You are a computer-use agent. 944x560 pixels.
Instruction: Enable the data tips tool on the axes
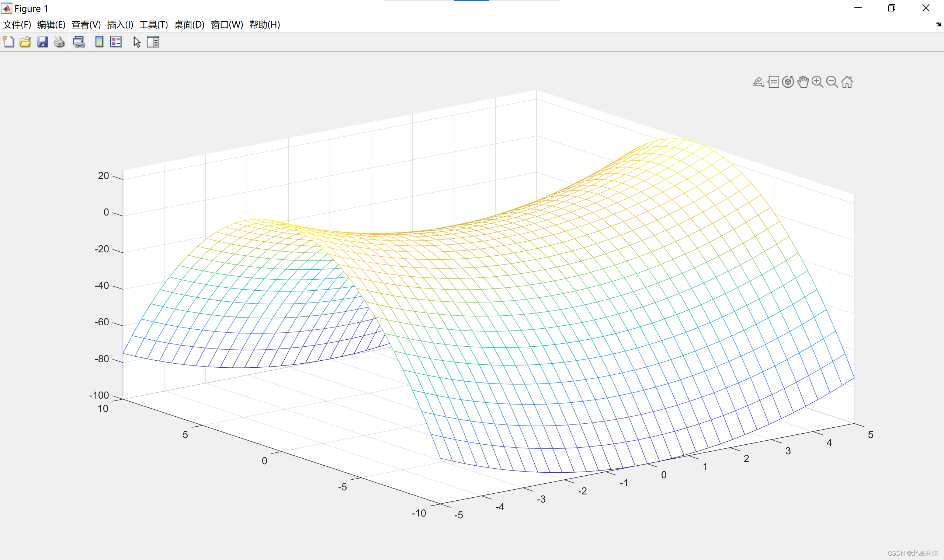[x=773, y=82]
